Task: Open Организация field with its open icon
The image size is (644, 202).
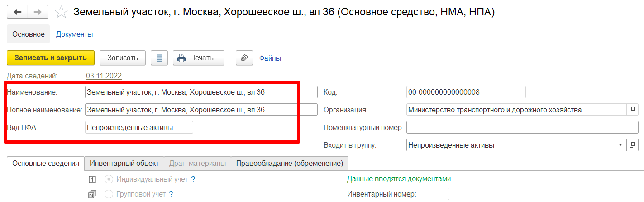Action: pos(632,110)
